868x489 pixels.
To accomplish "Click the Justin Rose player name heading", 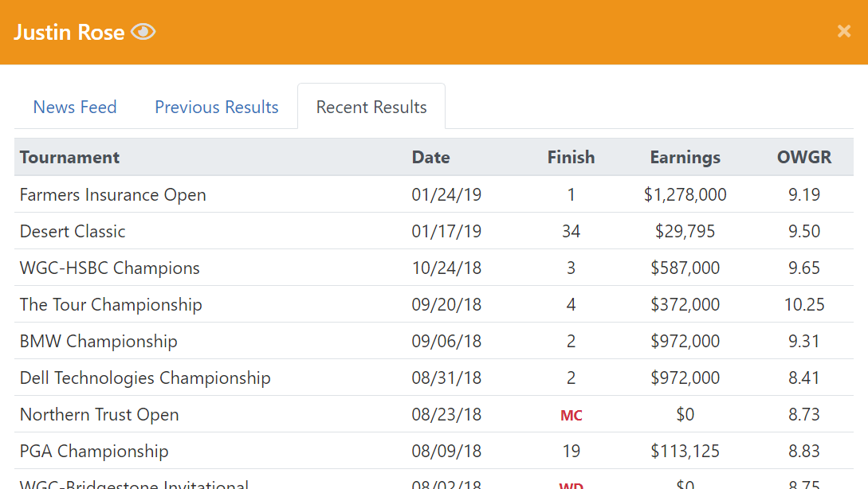I will click(69, 32).
